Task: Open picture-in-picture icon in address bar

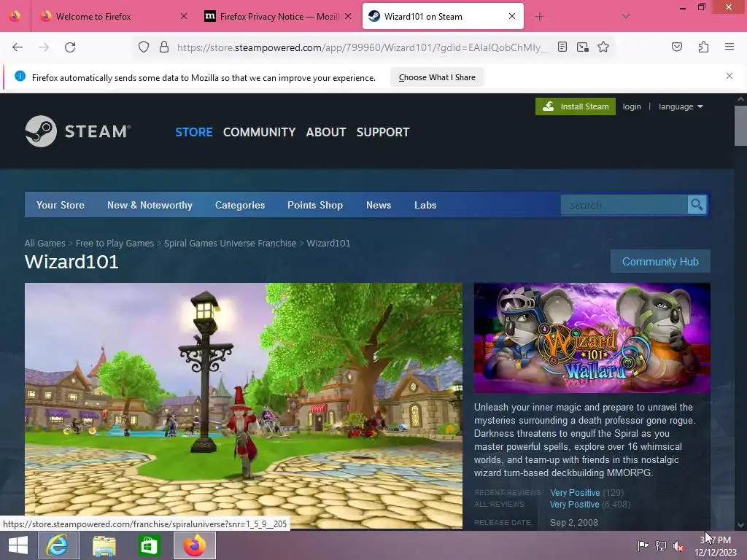Action: pyautogui.click(x=582, y=47)
